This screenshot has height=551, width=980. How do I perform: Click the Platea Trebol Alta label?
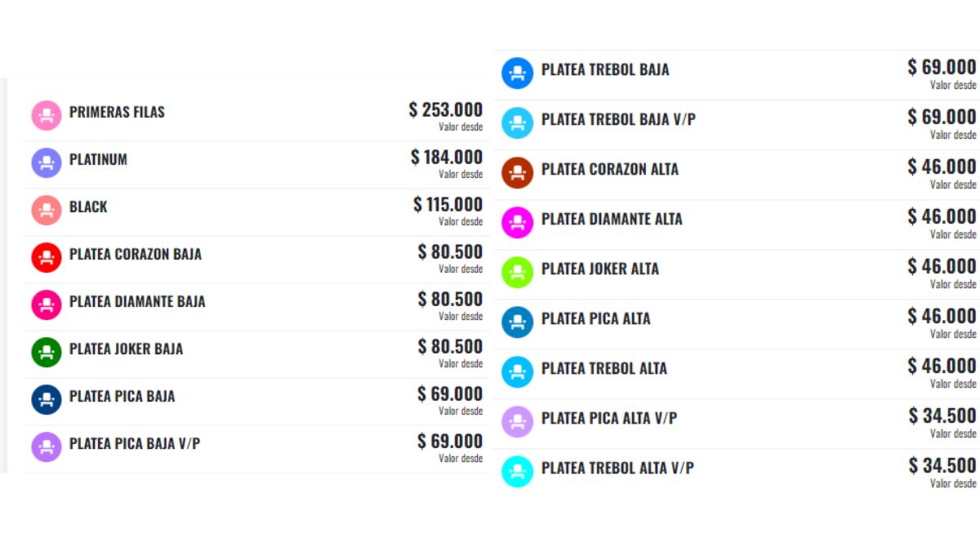click(604, 368)
